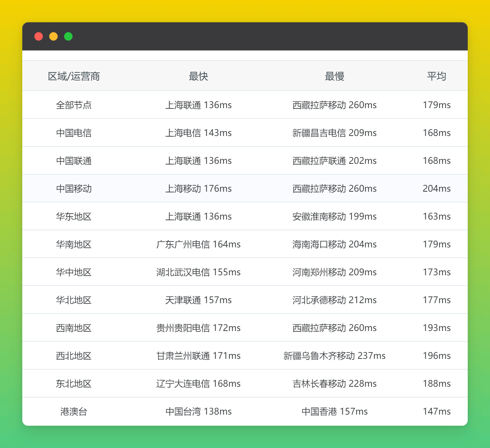Image resolution: width=490 pixels, height=448 pixels.
Task: Click 河北承德移动 212ms cell
Action: pos(334,300)
